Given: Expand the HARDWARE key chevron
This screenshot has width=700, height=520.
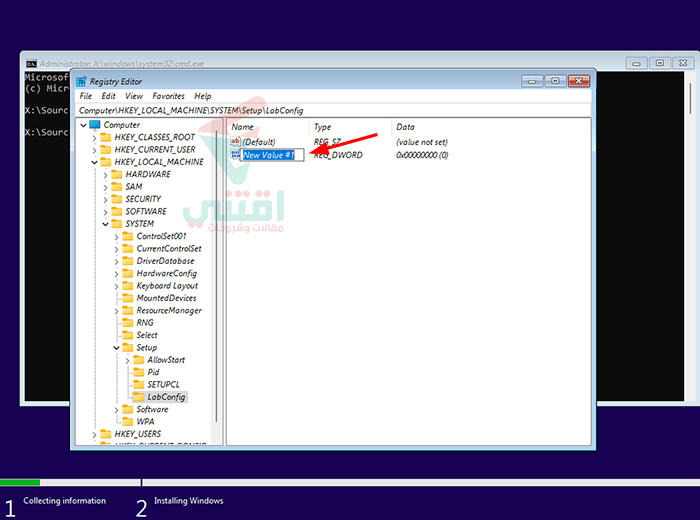Looking at the screenshot, I should [105, 175].
